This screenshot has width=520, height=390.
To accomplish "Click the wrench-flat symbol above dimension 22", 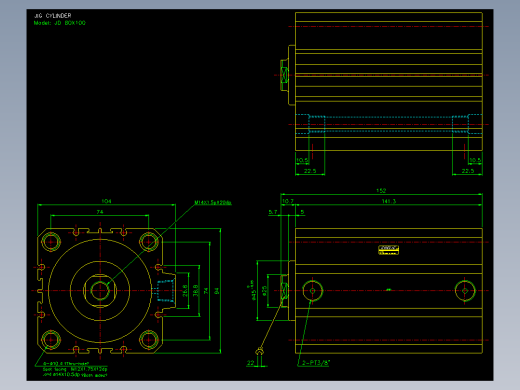I will 259,351.
